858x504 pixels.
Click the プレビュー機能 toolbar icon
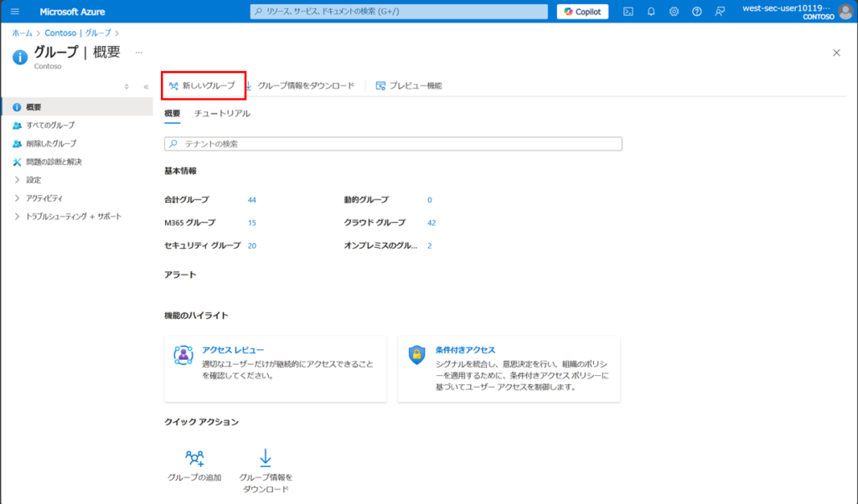[380, 86]
